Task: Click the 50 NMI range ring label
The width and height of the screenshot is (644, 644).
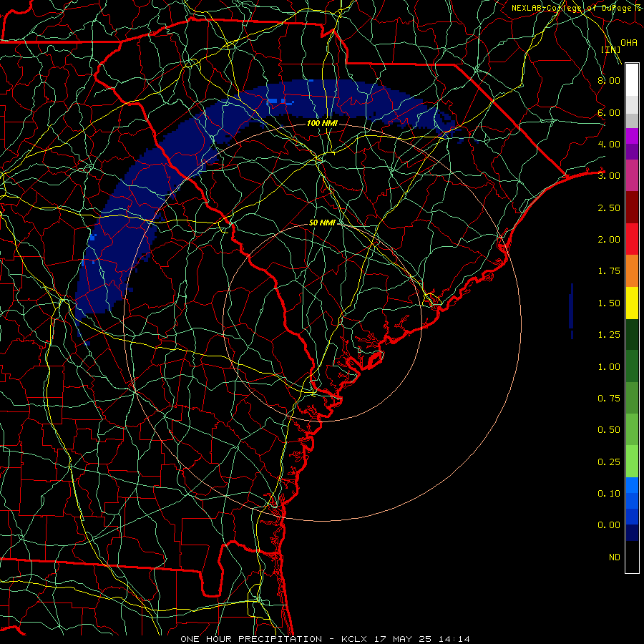Action: click(x=322, y=223)
